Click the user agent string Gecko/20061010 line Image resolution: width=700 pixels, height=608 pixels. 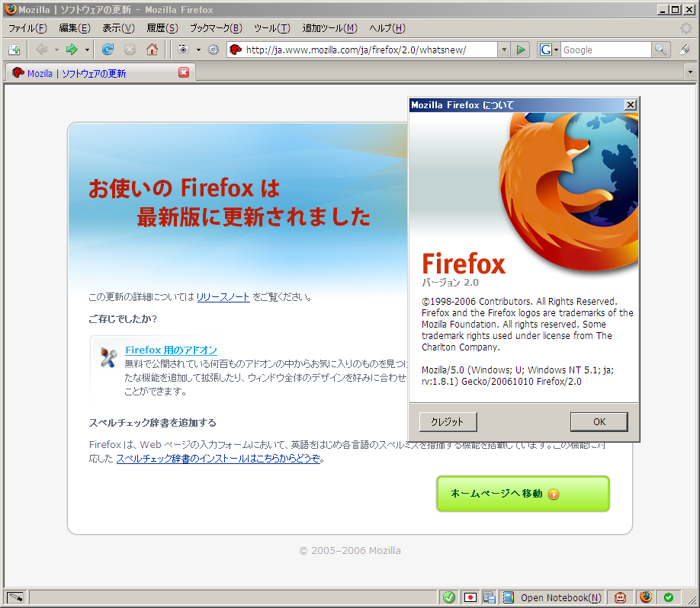501,382
